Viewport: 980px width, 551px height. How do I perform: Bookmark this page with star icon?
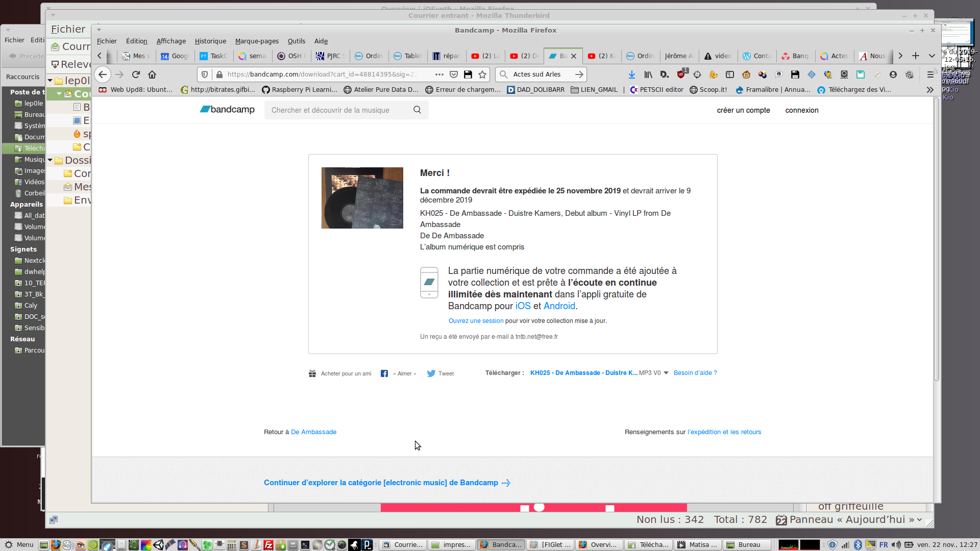(x=482, y=74)
